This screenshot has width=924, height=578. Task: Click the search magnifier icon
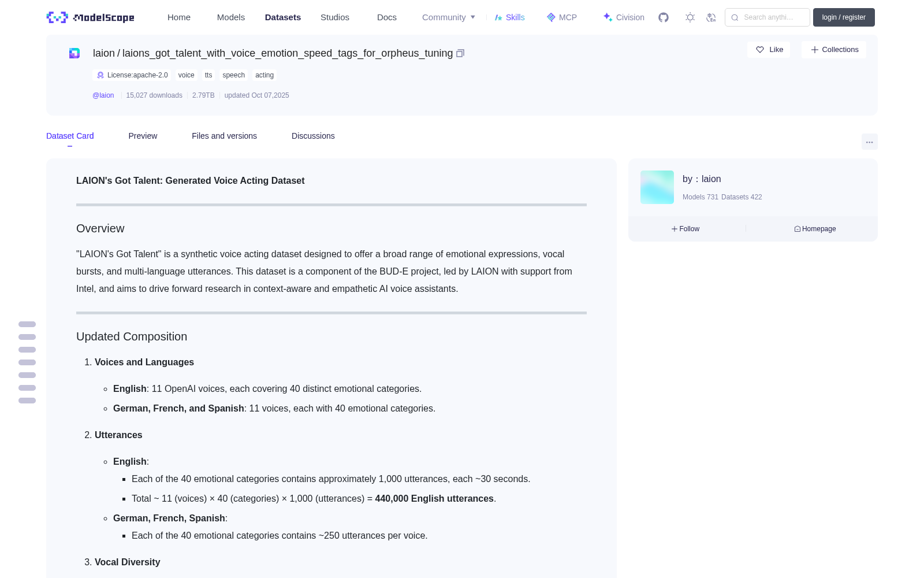(x=735, y=17)
